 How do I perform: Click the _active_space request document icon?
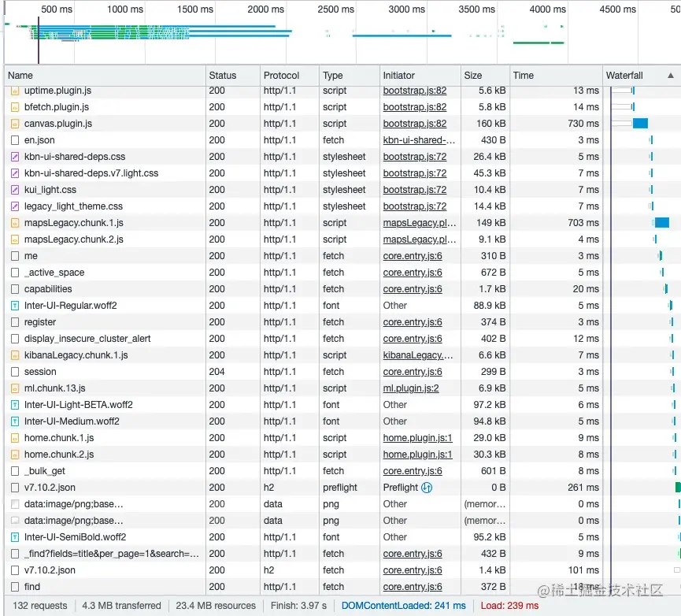coord(15,273)
